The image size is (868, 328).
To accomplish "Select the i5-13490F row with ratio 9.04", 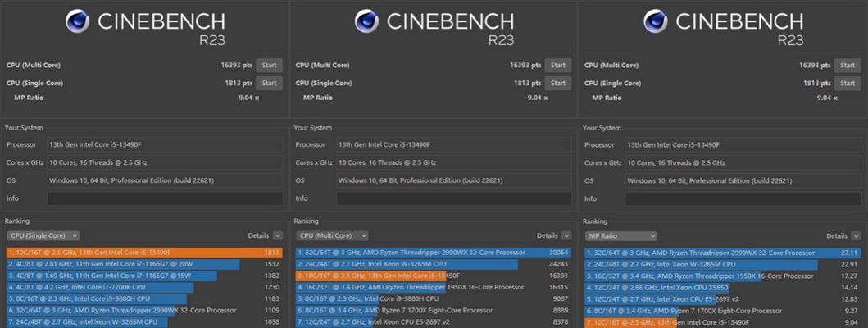I will click(723, 322).
